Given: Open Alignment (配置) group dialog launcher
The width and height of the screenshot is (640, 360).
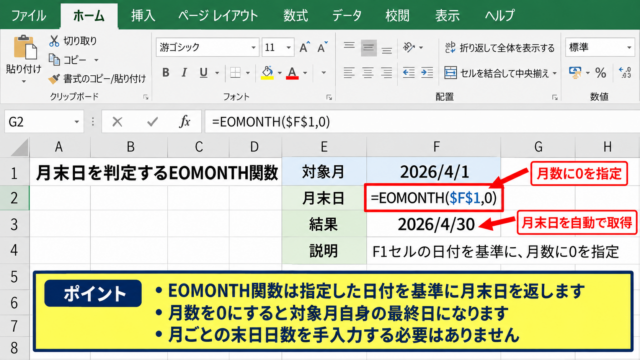Looking at the screenshot, I should pyautogui.click(x=555, y=97).
